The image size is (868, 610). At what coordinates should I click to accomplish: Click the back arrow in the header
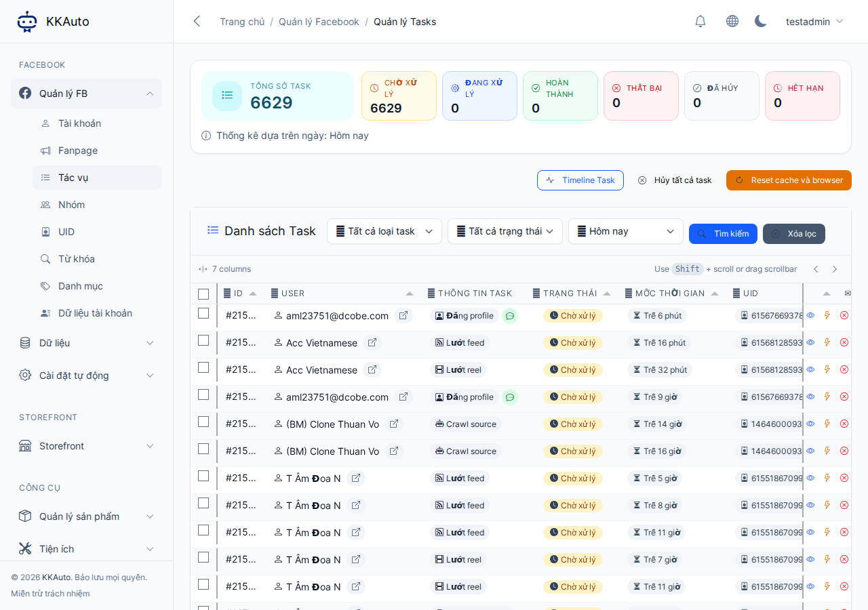click(197, 21)
